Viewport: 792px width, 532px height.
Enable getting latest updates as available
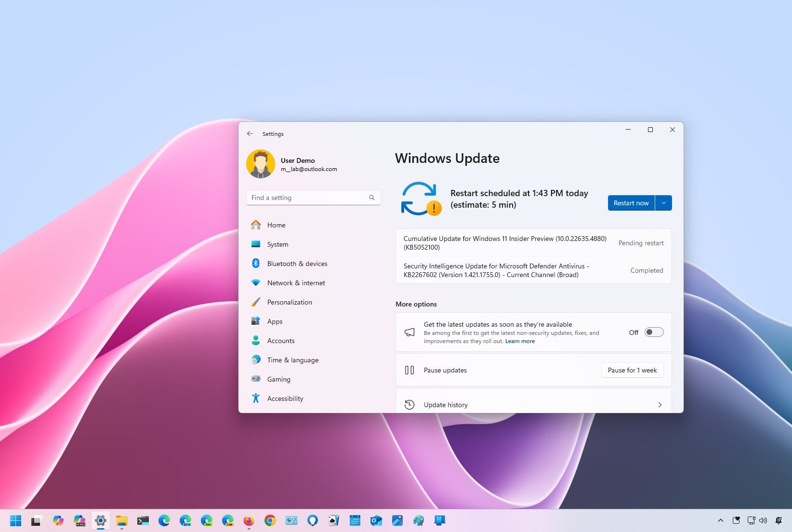pyautogui.click(x=653, y=332)
